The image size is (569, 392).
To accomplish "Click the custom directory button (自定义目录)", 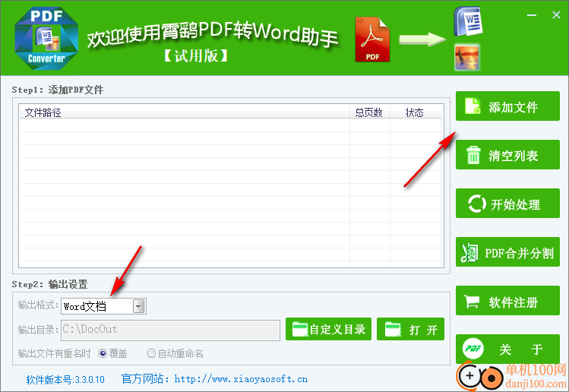I will [x=328, y=329].
